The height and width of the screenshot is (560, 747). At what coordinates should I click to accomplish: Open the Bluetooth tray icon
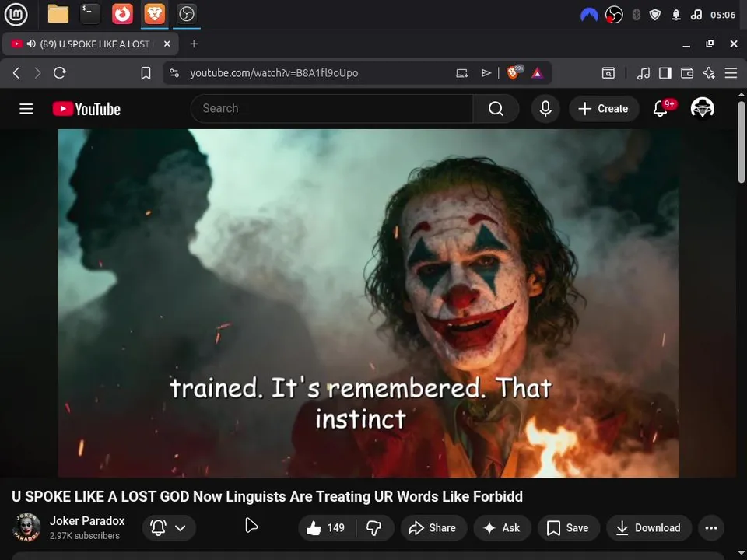pyautogui.click(x=636, y=15)
